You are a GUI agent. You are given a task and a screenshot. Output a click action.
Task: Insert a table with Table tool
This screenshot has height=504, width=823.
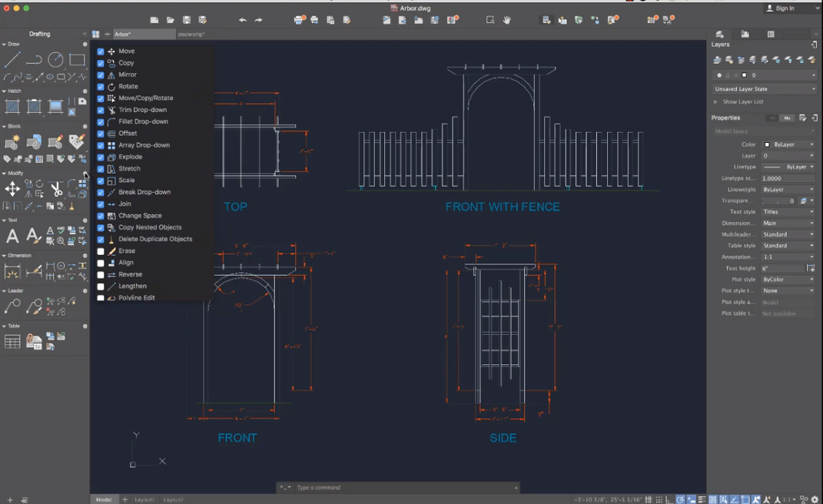12,342
